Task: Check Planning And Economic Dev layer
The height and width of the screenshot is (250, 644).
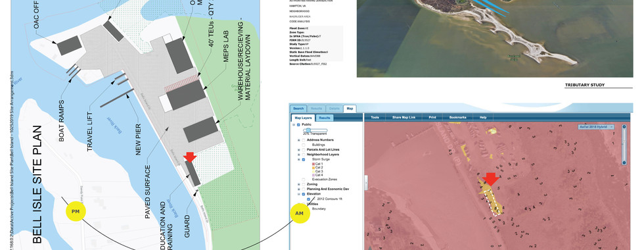Action: [x=304, y=189]
